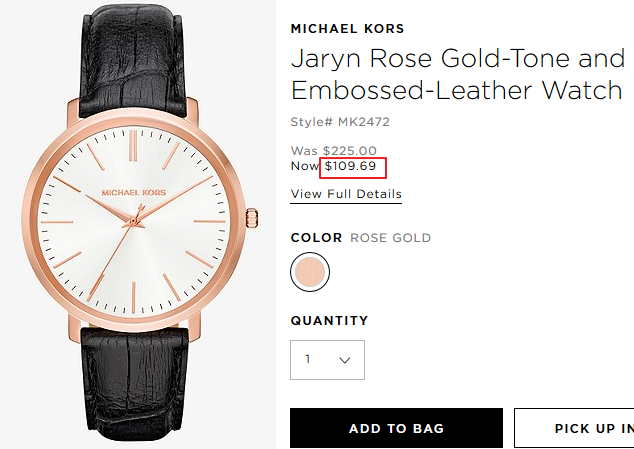Click the Was $225.00 original price
Viewport: 634px width, 449px height.
[334, 150]
